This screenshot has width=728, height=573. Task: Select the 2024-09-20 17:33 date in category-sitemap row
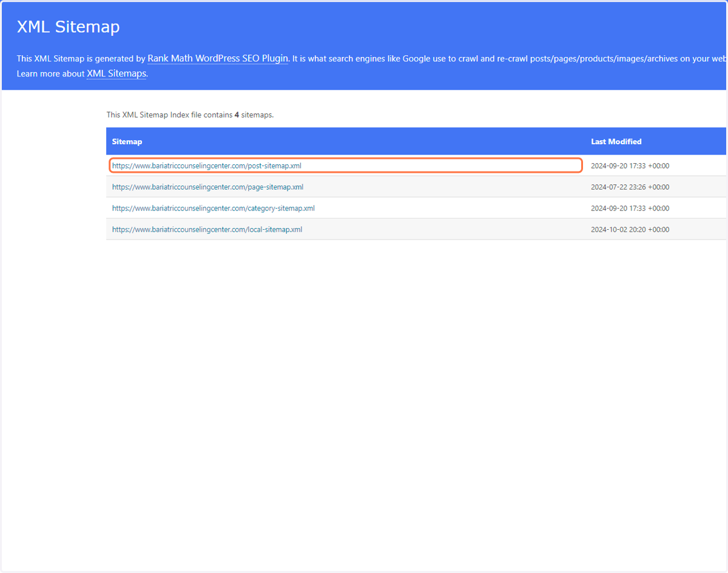[630, 208]
